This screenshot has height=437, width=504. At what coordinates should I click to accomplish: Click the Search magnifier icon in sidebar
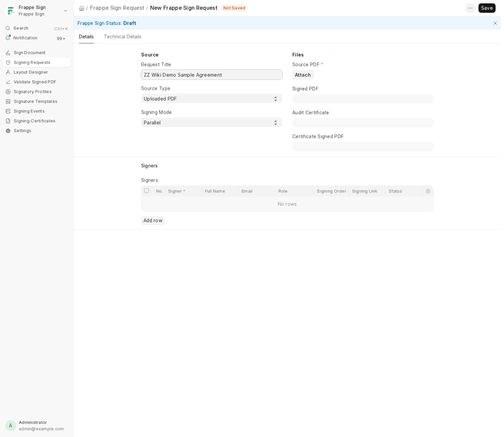(8, 28)
